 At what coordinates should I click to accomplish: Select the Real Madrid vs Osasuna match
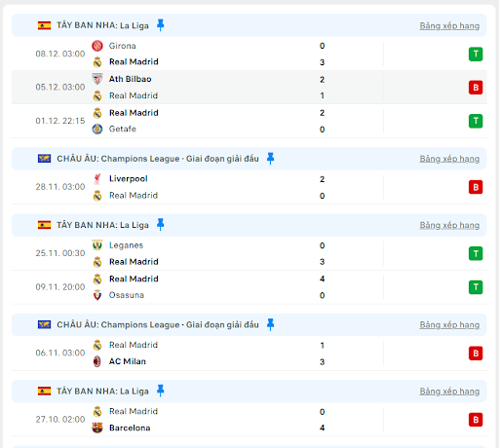click(x=249, y=287)
